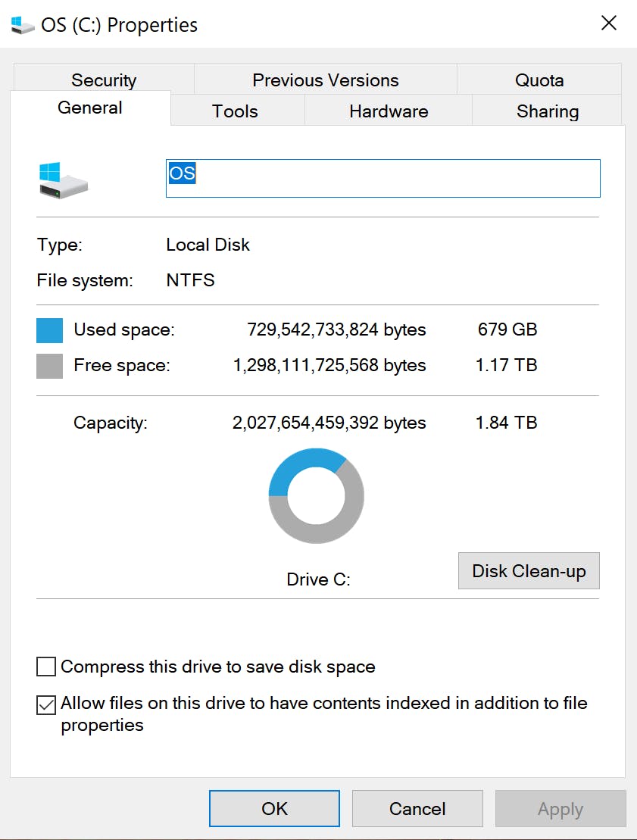Open the Previous Versions tab
The width and height of the screenshot is (637, 840).
pos(326,80)
